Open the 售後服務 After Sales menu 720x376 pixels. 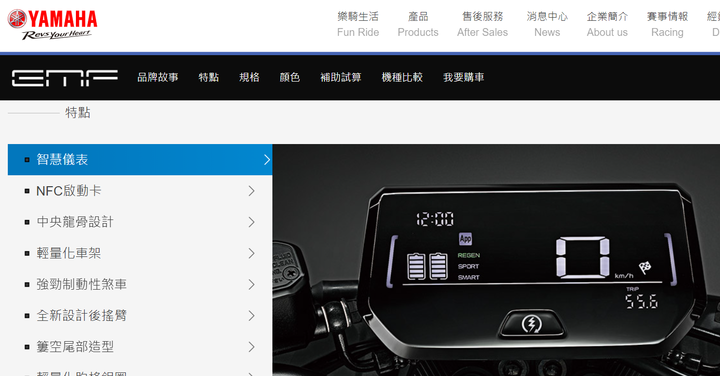coord(482,24)
